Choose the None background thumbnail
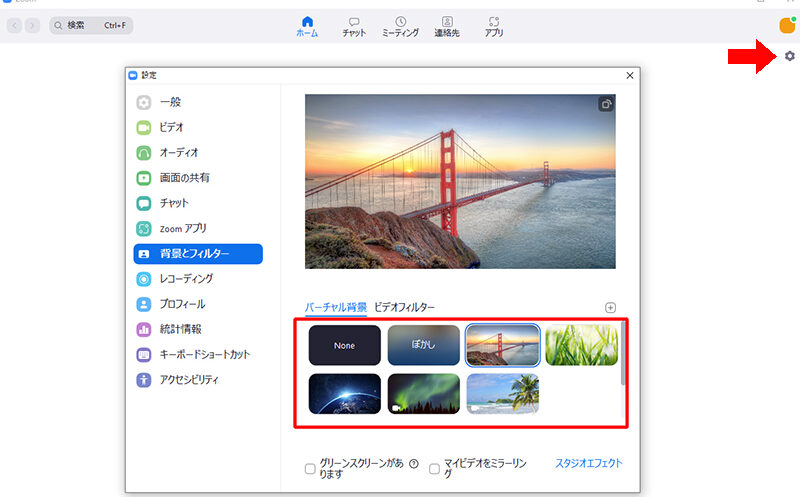 (344, 345)
